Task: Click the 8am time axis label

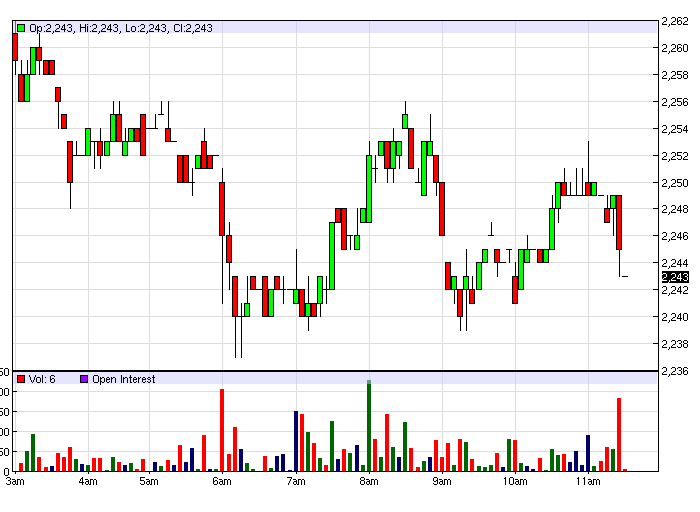Action: click(x=369, y=481)
